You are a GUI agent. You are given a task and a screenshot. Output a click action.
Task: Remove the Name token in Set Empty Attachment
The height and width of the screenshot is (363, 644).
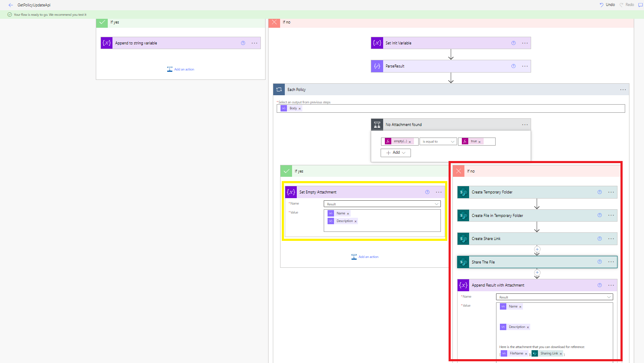[x=348, y=214]
